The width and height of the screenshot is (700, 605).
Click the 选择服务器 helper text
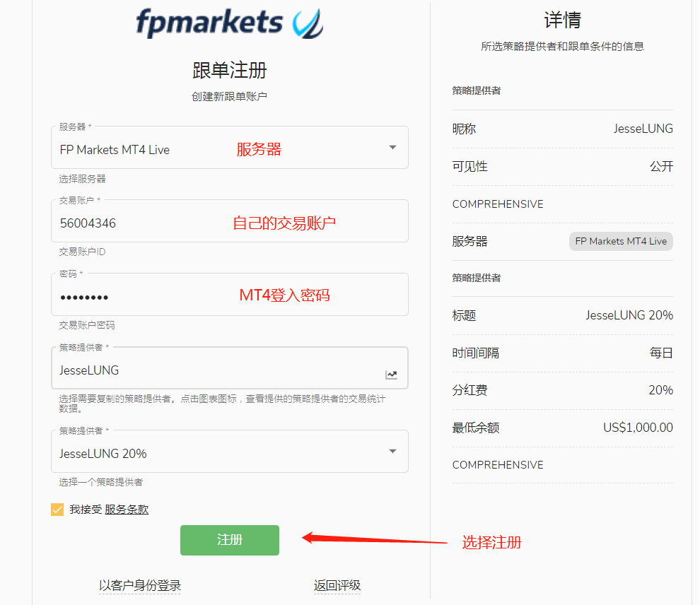(82, 179)
